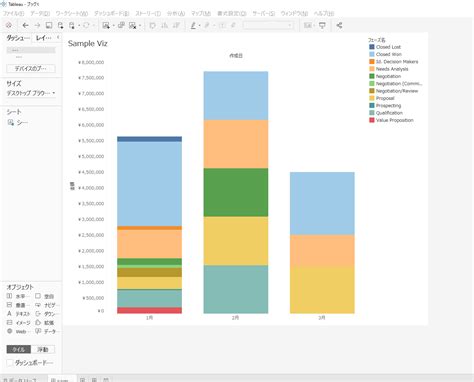Click the show/hide cards toolbar icon
The width and height of the screenshot is (474, 382).
pyautogui.click(x=307, y=25)
